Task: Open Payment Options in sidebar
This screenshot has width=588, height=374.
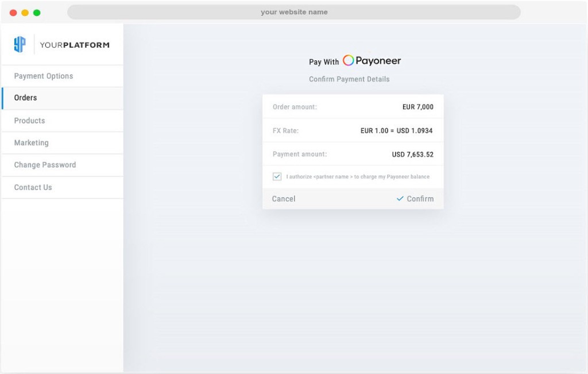Action: tap(62, 76)
